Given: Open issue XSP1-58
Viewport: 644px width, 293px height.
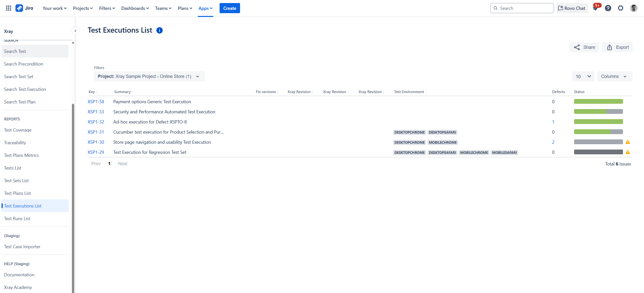Looking at the screenshot, I should 96,101.
